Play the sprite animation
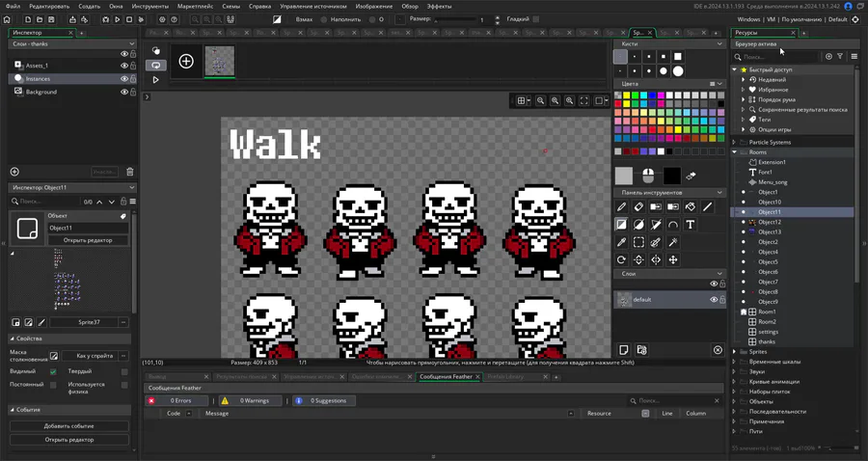Viewport: 868px width, 461px height. tap(155, 80)
